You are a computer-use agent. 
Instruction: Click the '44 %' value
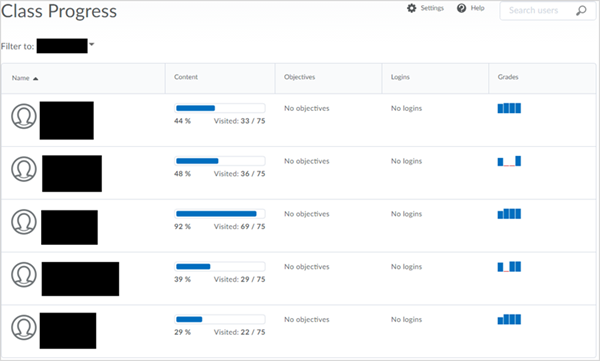tap(182, 121)
